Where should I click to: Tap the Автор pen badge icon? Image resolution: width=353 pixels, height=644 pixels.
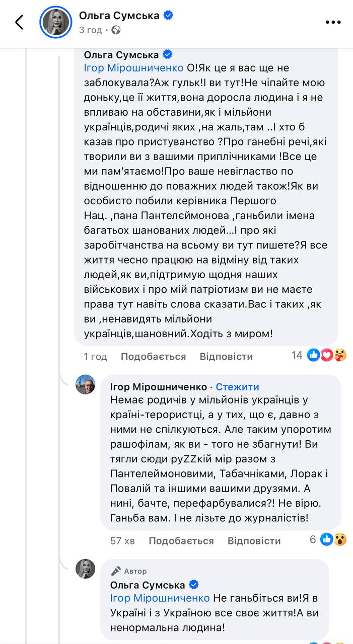(116, 571)
